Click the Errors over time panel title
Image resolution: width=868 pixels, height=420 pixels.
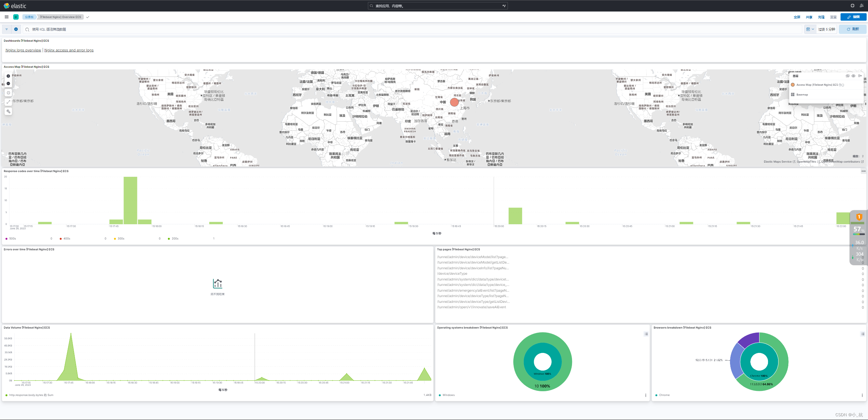tap(29, 250)
